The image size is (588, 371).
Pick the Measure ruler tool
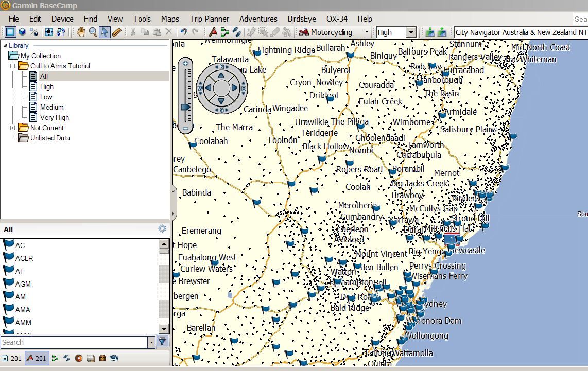pos(117,32)
